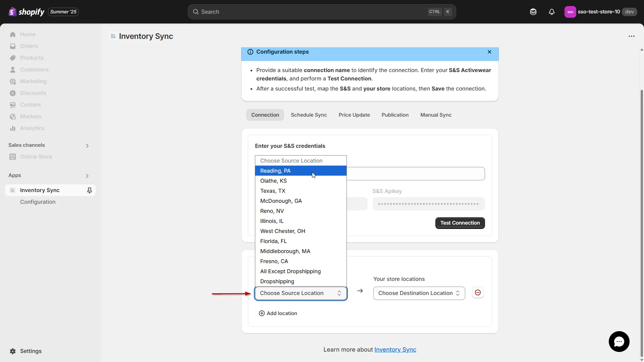Click the Markets globe icon
The height and width of the screenshot is (362, 644).
(x=13, y=116)
